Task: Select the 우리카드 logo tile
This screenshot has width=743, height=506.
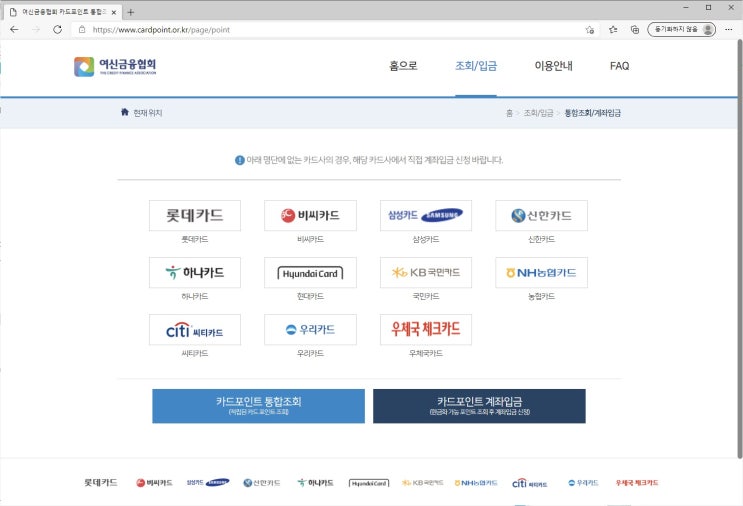Action: point(310,329)
